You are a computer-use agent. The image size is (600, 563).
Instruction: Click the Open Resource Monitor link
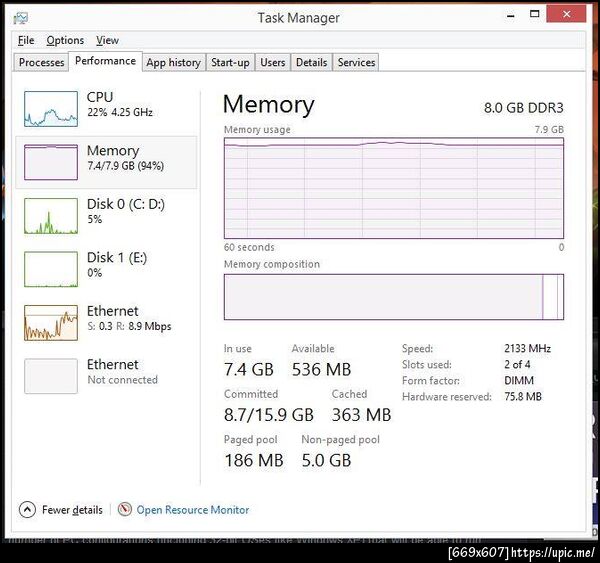click(193, 510)
